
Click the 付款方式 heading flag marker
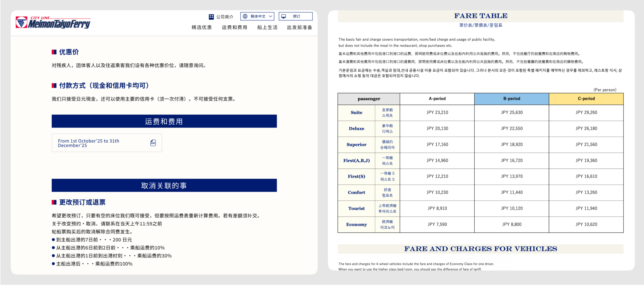pos(54,86)
